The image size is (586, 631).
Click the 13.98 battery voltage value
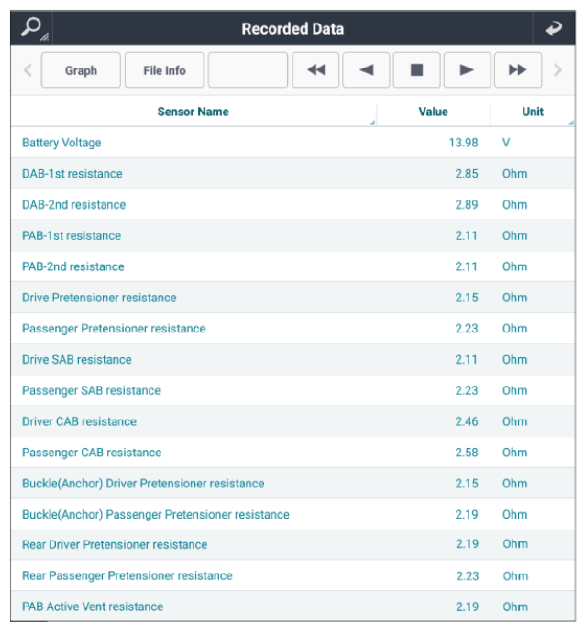[x=463, y=142]
